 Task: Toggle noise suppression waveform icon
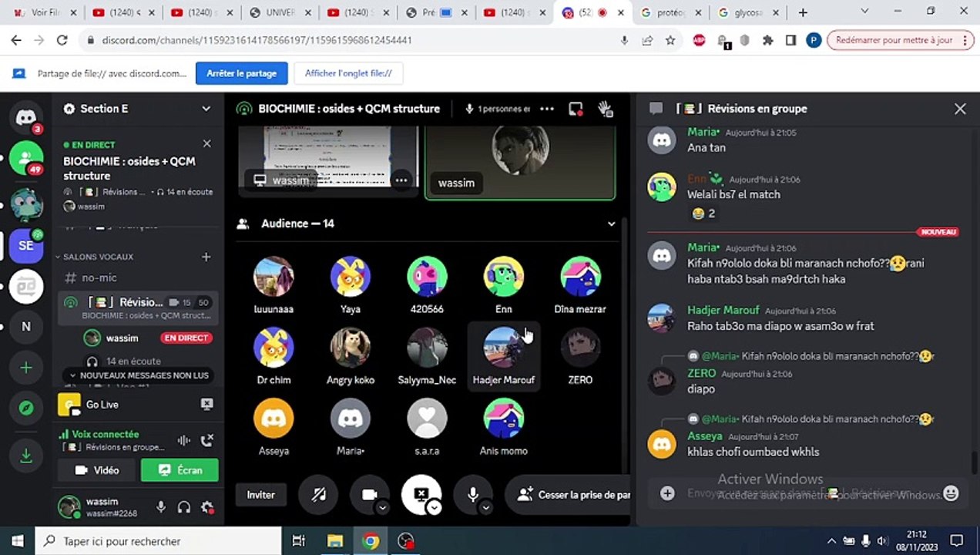click(183, 440)
